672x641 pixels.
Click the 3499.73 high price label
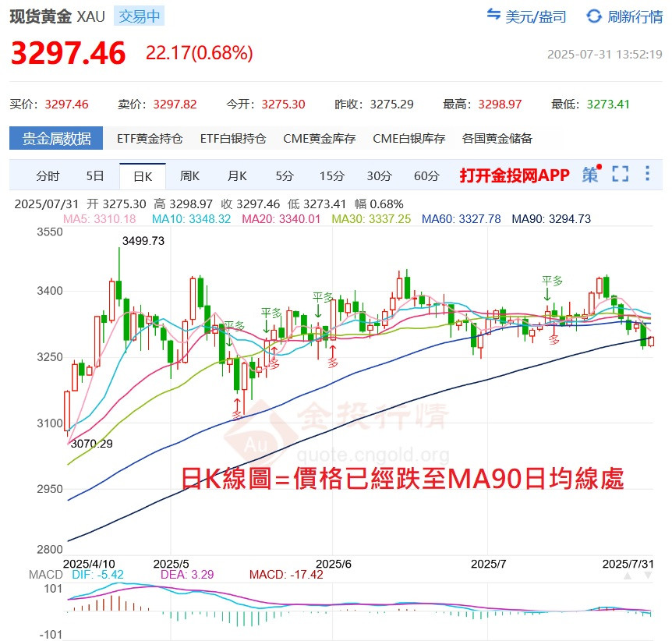pos(143,241)
